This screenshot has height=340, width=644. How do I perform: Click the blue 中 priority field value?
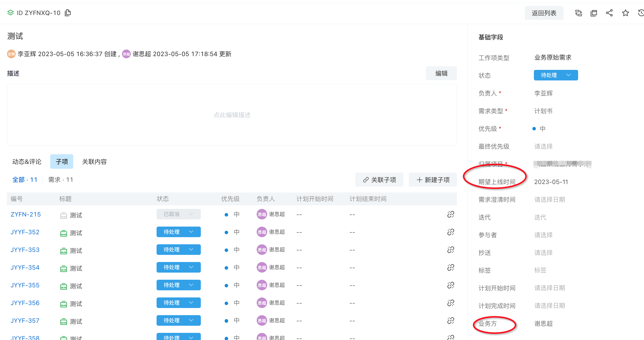(542, 129)
